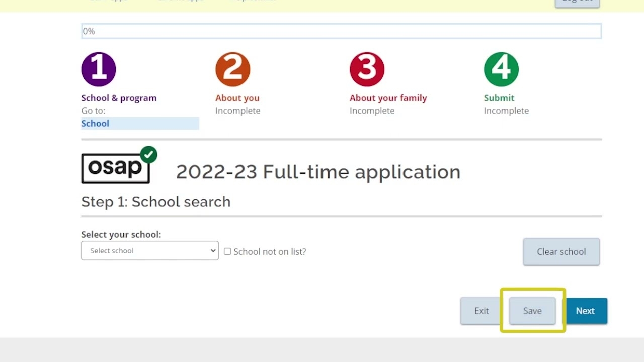Open the 'School & program' step
644x362 pixels.
[119, 98]
